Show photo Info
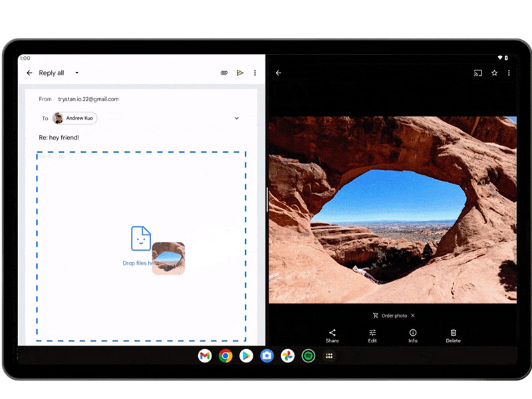 (413, 336)
